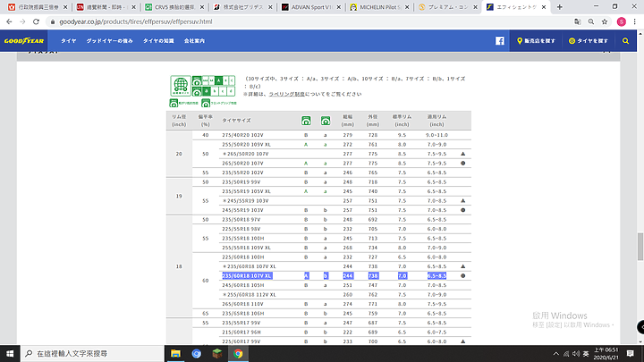
Task: Click tire size 235/55R19 105V XL
Action: point(247,191)
